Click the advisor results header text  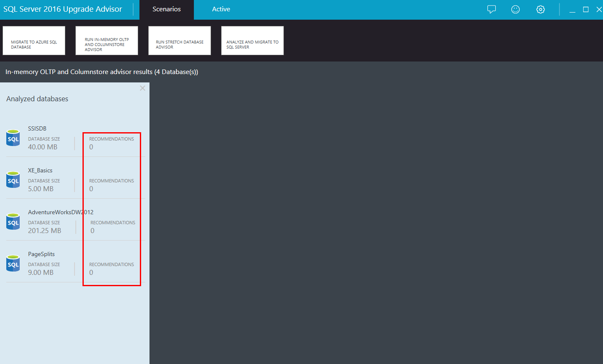coord(102,72)
